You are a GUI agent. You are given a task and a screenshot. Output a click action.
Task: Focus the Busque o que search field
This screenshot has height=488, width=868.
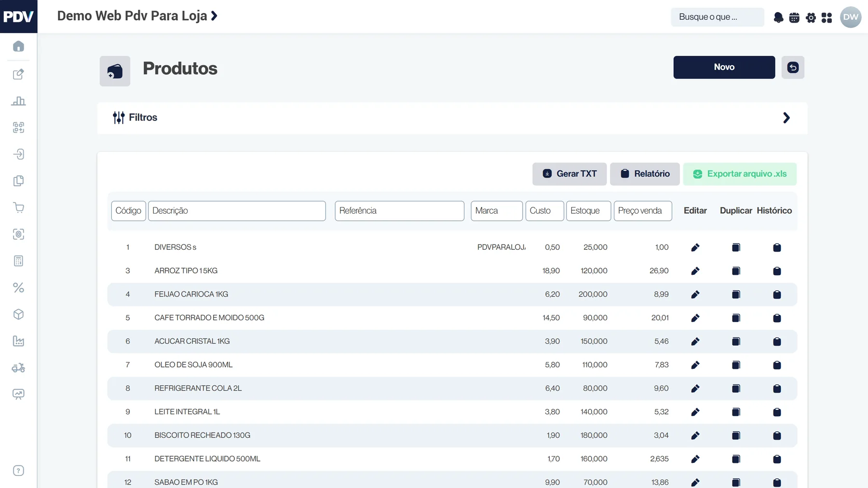pos(717,17)
